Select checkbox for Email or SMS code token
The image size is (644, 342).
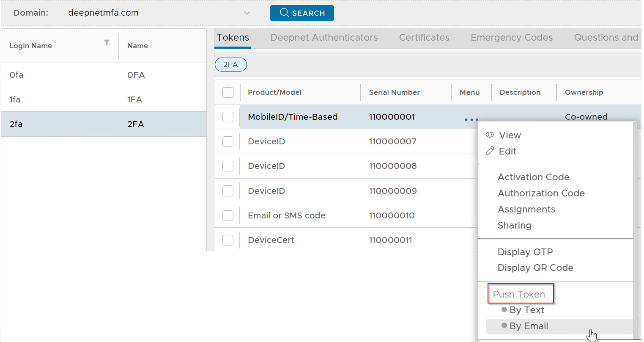228,215
